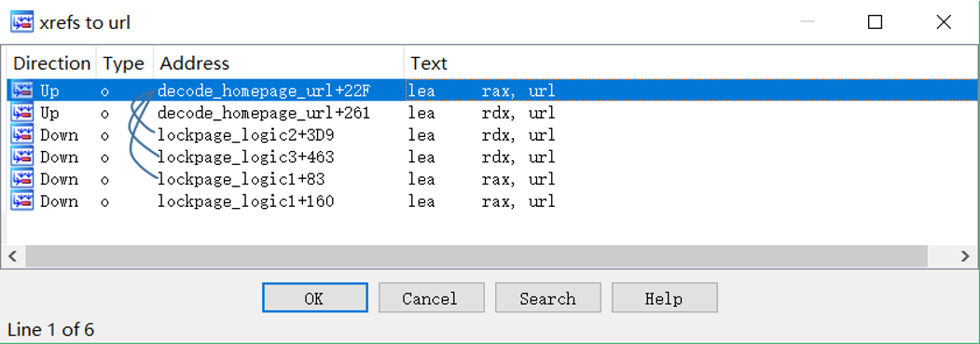Click 'lea rdx, url' text in lockpage_logic3+463 row
The image size is (980, 344).
click(x=481, y=157)
